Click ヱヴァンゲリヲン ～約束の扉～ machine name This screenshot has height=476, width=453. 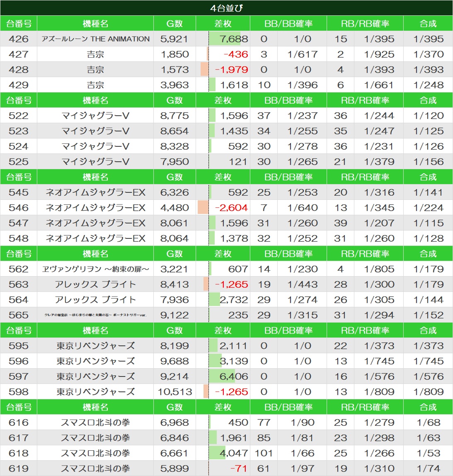pyautogui.click(x=95, y=269)
